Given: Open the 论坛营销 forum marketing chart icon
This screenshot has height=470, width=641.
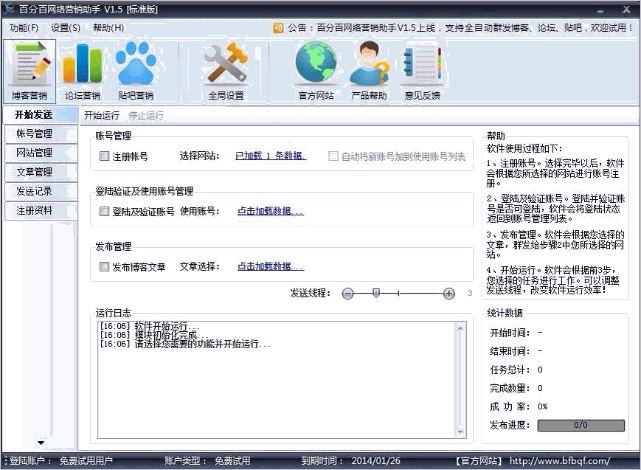Looking at the screenshot, I should coord(83,71).
